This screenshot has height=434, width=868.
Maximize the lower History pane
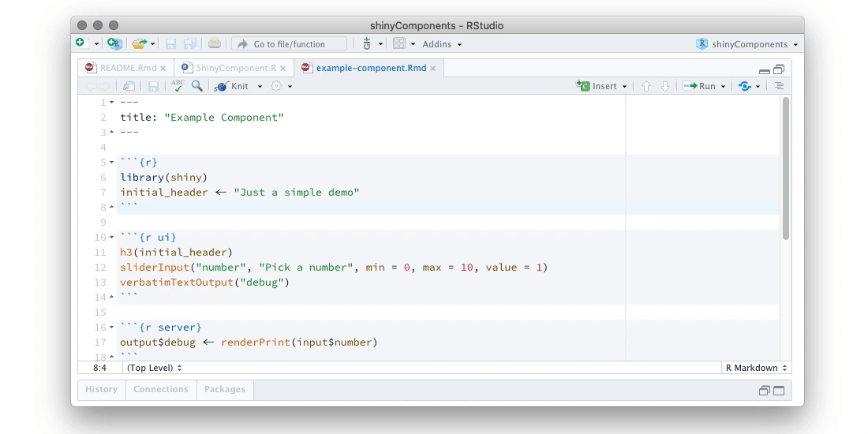(779, 391)
